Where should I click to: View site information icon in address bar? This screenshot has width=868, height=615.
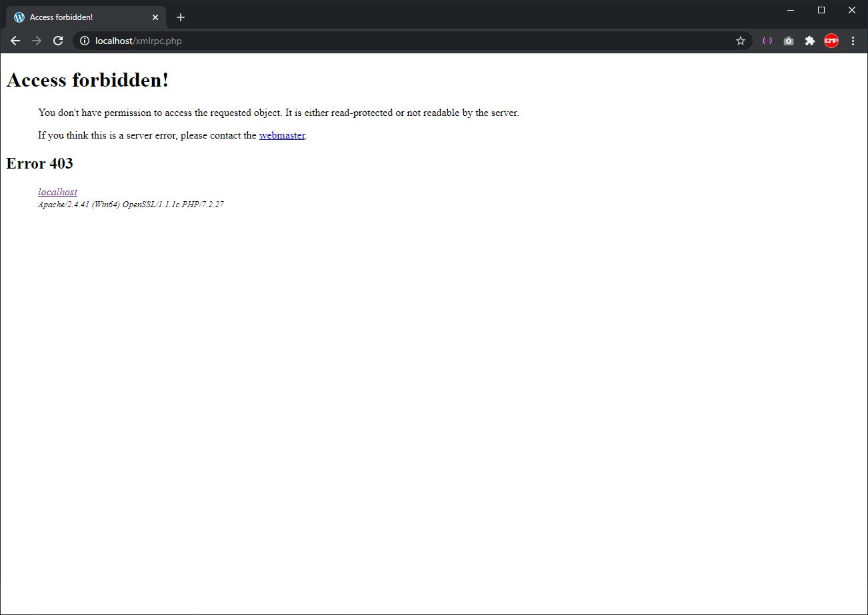pos(85,41)
